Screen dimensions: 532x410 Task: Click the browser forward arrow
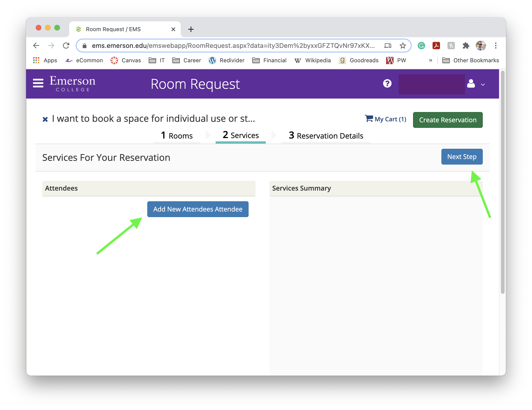point(51,46)
